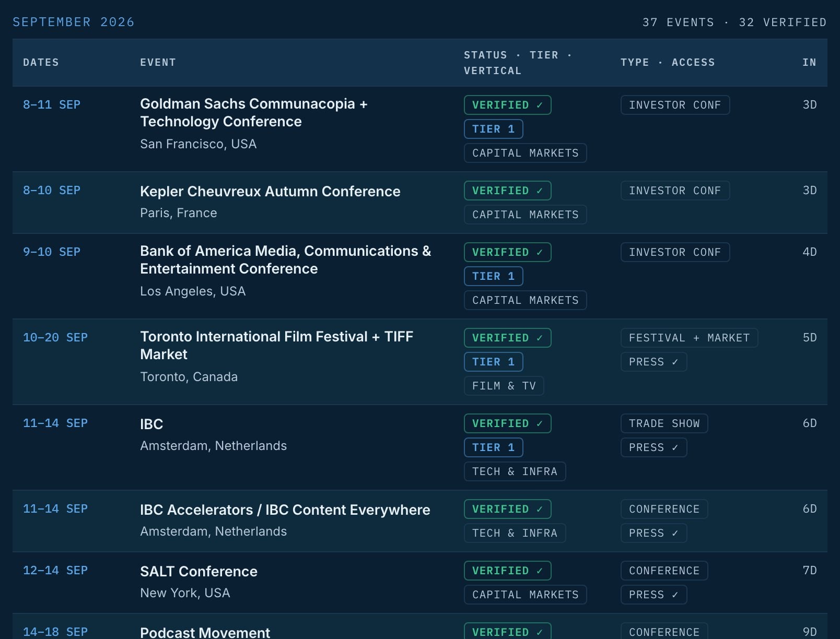This screenshot has height=639, width=840.
Task: Click the FILM & TV vertical tag
Action: [x=504, y=386]
